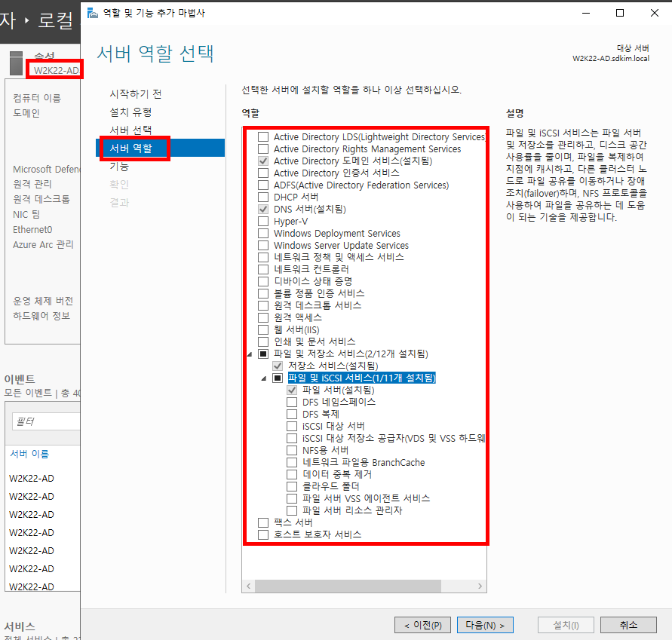
Task: Click 서버 이름 column header in events
Action: 29,454
